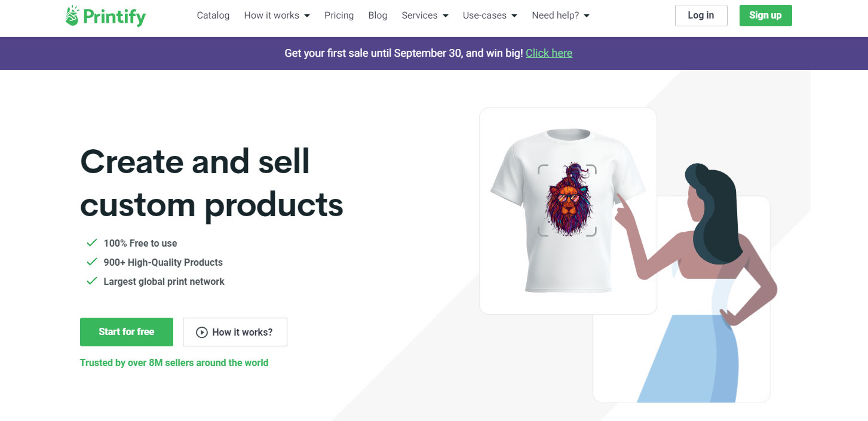This screenshot has width=868, height=421.
Task: Click the play icon in How it works button
Action: pyautogui.click(x=202, y=332)
